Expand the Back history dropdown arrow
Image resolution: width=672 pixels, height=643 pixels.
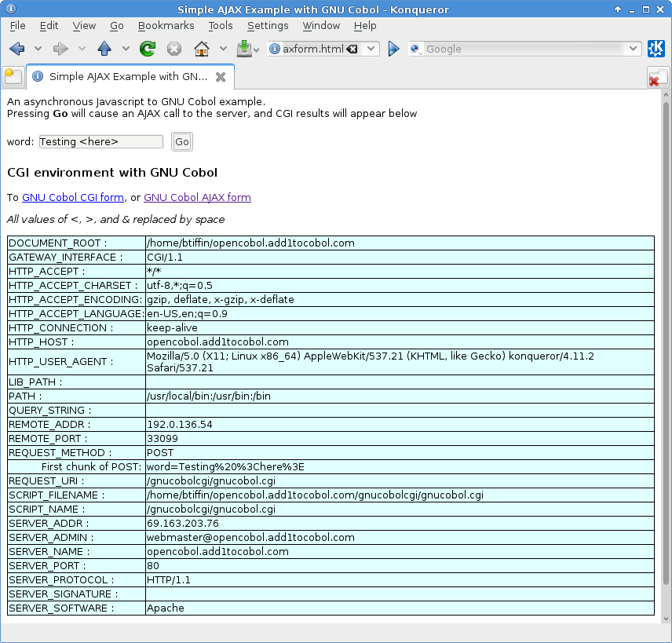[38, 49]
